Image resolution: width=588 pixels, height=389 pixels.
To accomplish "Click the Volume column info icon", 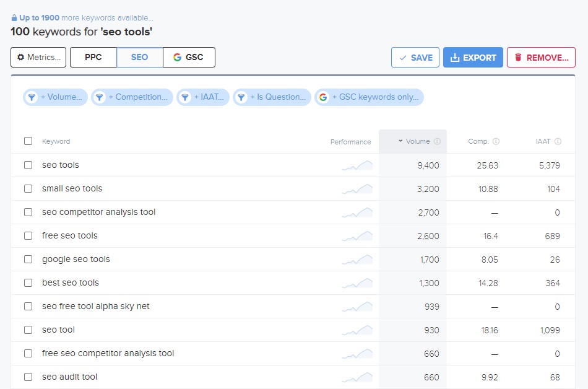I will [437, 141].
